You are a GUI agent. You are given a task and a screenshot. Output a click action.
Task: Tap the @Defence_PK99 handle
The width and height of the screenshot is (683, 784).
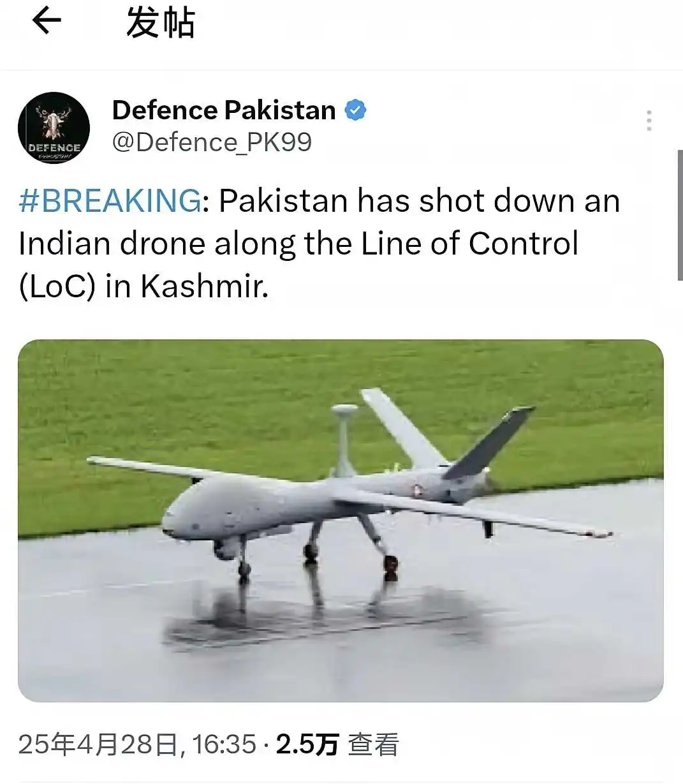(x=212, y=142)
